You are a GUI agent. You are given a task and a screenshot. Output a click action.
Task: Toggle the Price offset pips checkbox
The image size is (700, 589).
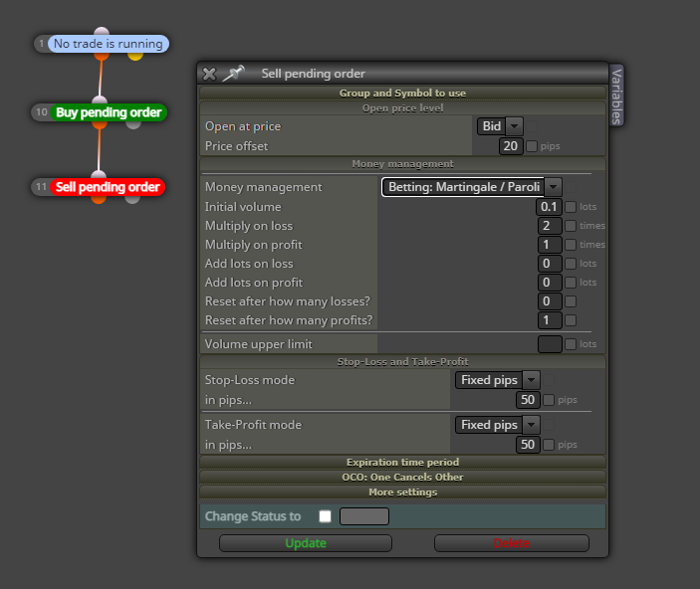532,146
